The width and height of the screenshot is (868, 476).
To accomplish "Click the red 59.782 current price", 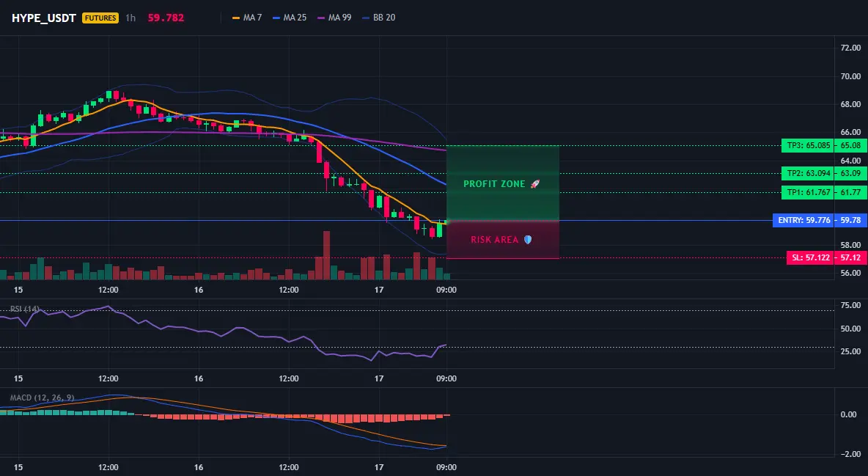I will click(166, 18).
